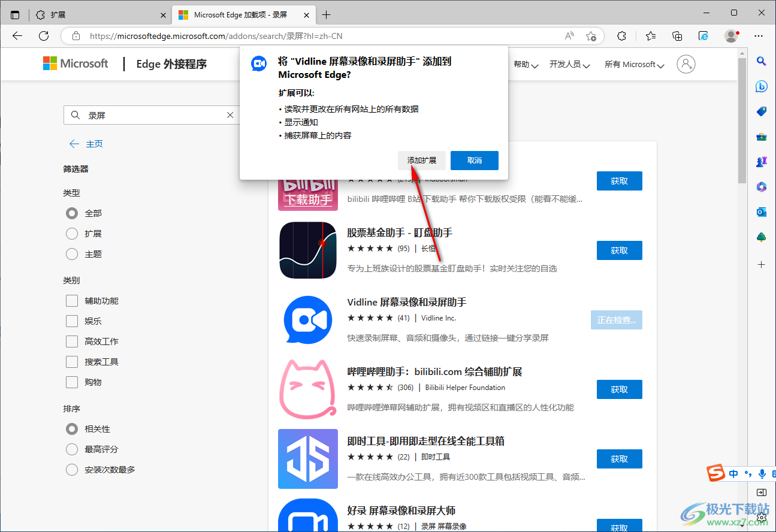
Task: Open the Edge settings and more menu
Action: (x=759, y=36)
